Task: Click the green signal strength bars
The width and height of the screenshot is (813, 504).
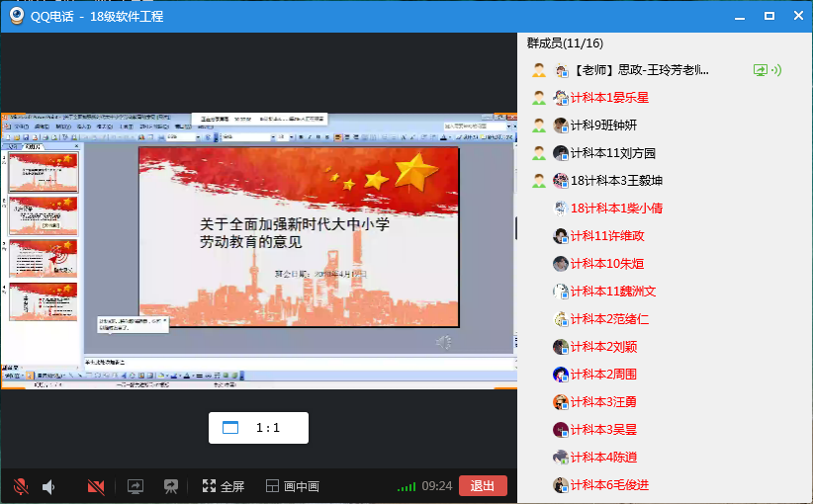Action: click(x=406, y=487)
